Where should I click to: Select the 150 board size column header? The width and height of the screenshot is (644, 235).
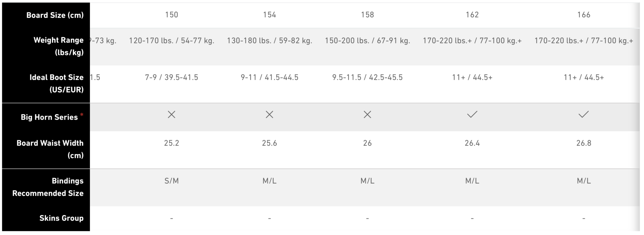click(171, 15)
